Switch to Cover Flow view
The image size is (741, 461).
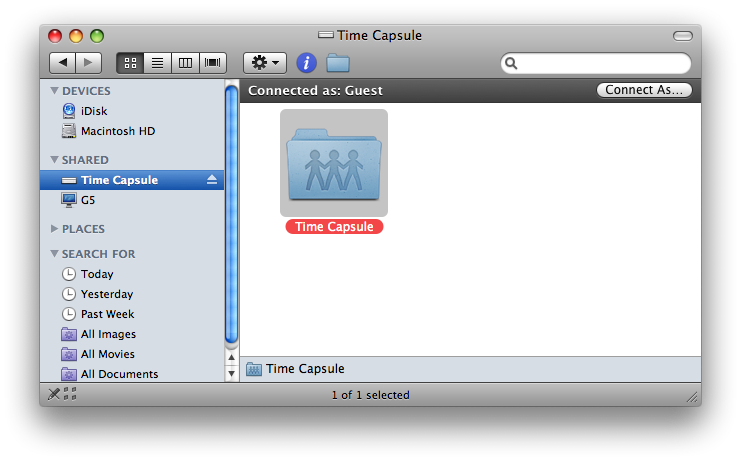click(x=213, y=63)
